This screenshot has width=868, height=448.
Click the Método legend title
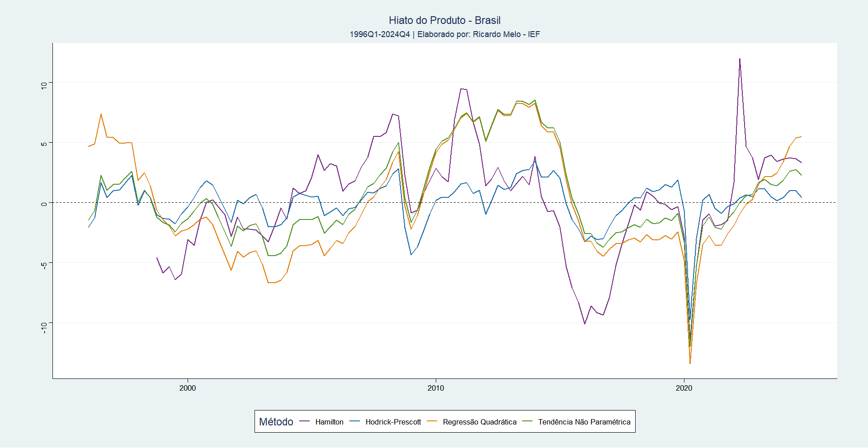(276, 422)
